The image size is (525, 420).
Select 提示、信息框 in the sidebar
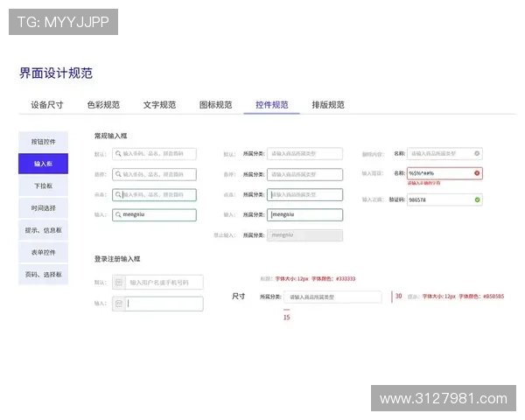pyautogui.click(x=43, y=230)
